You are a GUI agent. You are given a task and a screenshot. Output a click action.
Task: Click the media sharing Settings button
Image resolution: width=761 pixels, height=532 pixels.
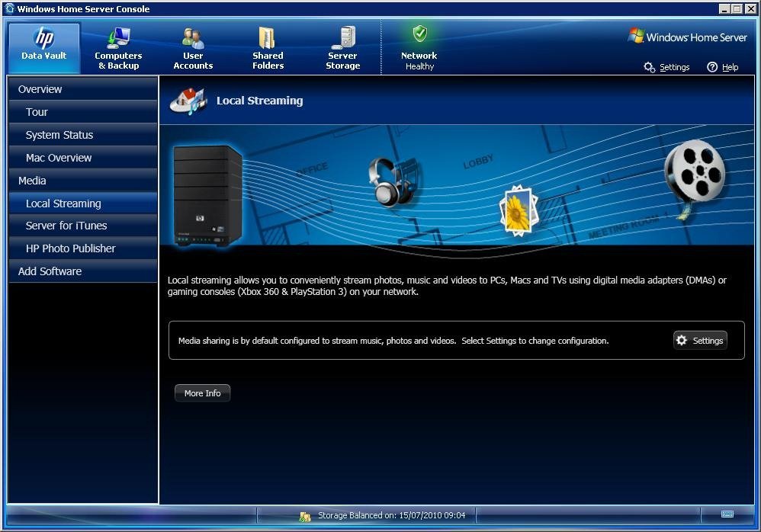(x=700, y=341)
